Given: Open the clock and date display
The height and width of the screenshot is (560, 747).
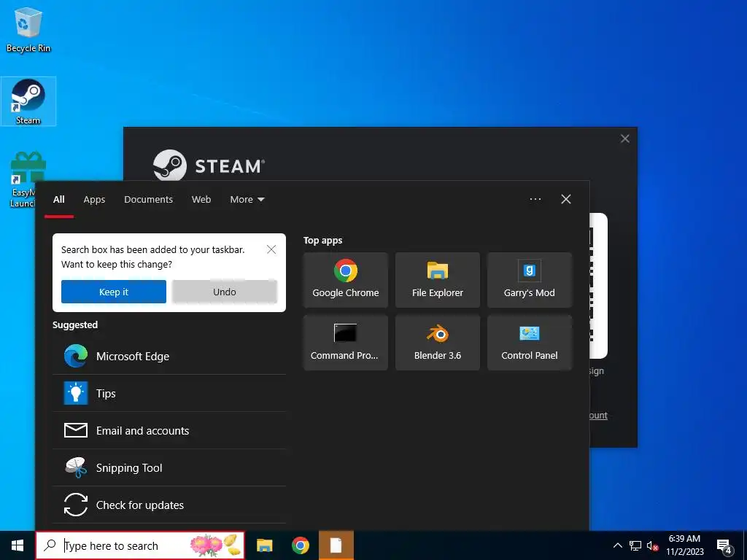Looking at the screenshot, I should [x=684, y=545].
